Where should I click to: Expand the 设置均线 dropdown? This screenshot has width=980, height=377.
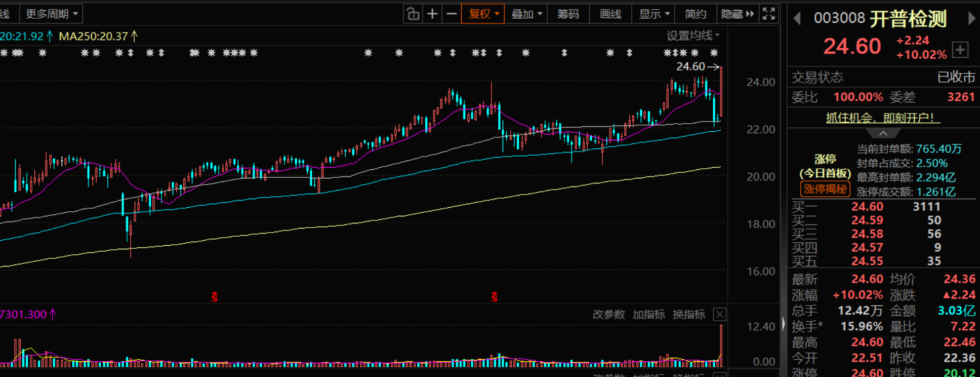click(692, 35)
